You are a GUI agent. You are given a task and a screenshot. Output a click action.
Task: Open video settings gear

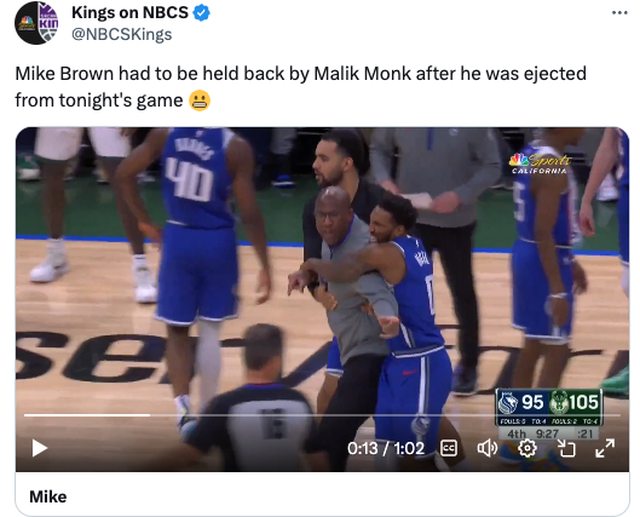point(526,449)
